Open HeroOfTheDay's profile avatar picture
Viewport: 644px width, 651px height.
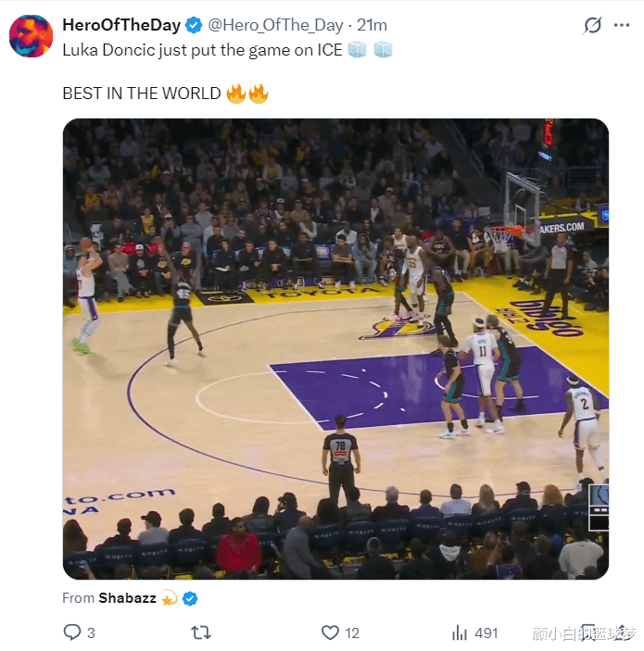click(31, 36)
